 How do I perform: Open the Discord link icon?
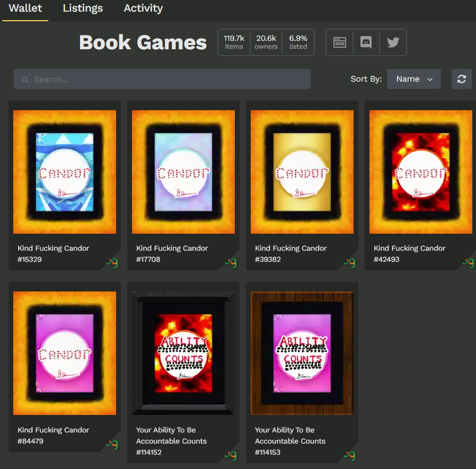point(366,42)
